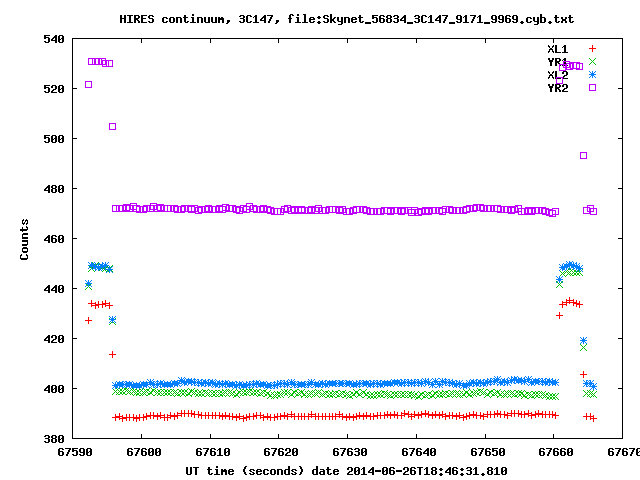Click y-axis tick label 380

coord(54,439)
